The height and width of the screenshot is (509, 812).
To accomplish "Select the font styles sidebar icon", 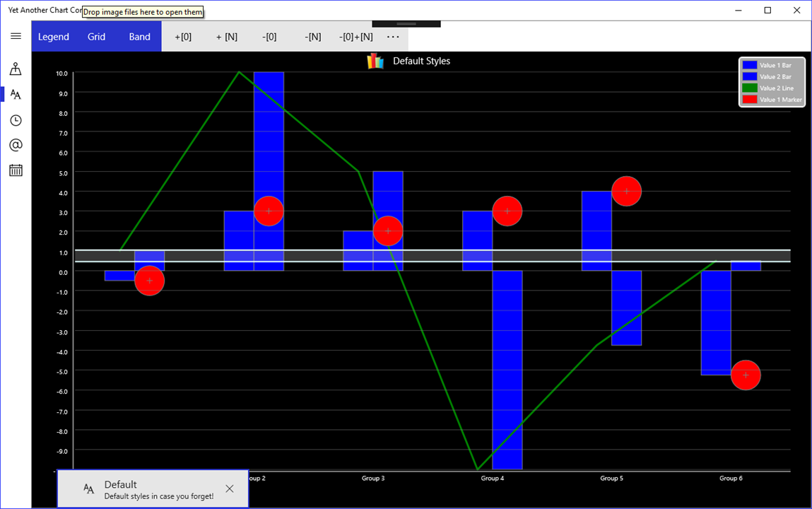I will coord(16,94).
